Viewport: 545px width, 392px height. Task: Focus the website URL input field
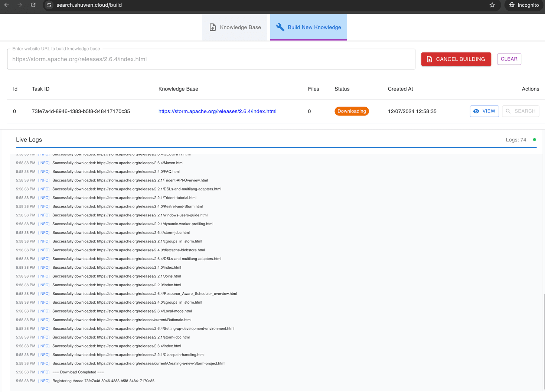point(211,59)
